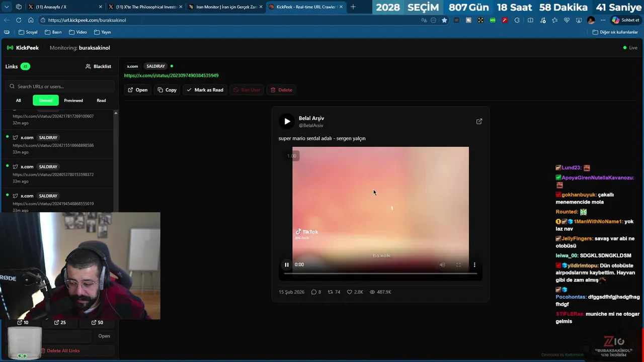Open a new browser tab
644x362 pixels.
pyautogui.click(x=353, y=7)
